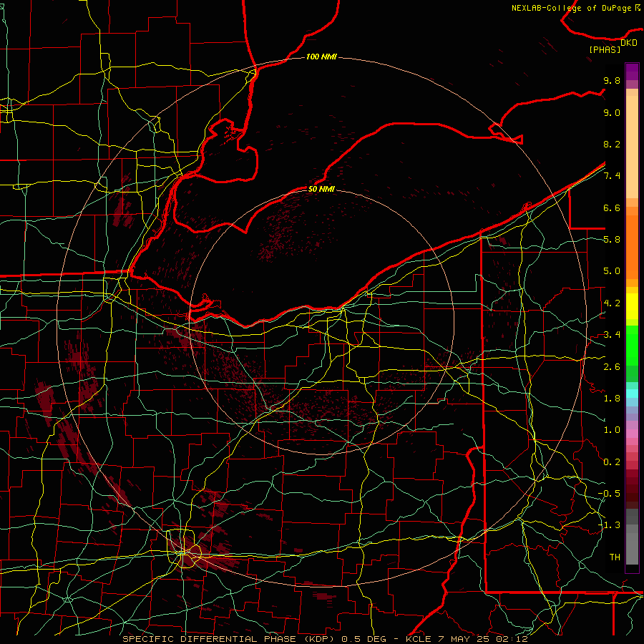Click the 6.6 legend value
Screen dimensions: 644x644
612,208
